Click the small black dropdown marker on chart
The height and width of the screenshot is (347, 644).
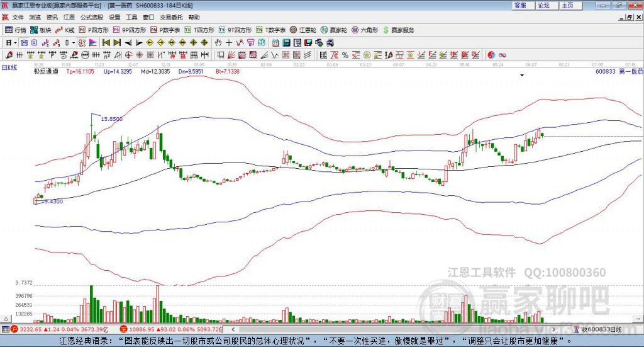click(x=522, y=76)
